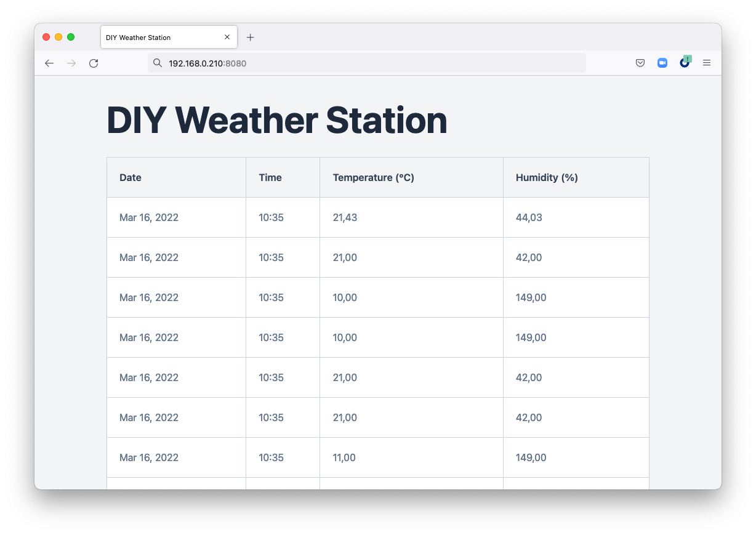The height and width of the screenshot is (535, 756).
Task: Open a new browser tab
Action: click(250, 38)
